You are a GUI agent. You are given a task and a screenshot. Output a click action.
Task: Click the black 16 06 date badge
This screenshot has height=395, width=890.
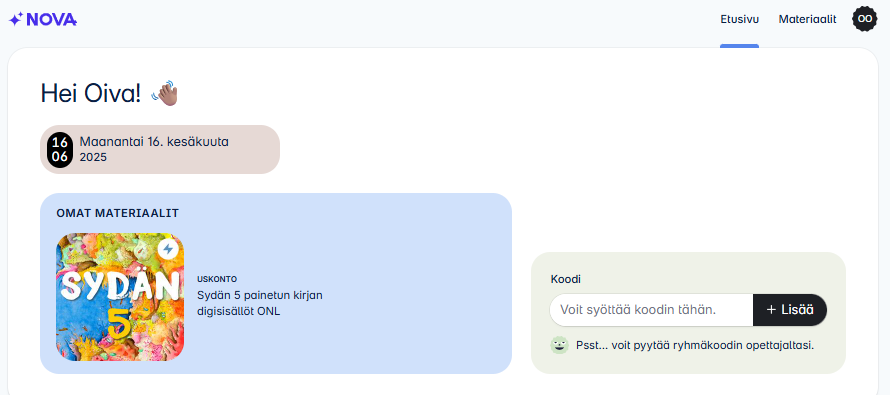point(60,150)
